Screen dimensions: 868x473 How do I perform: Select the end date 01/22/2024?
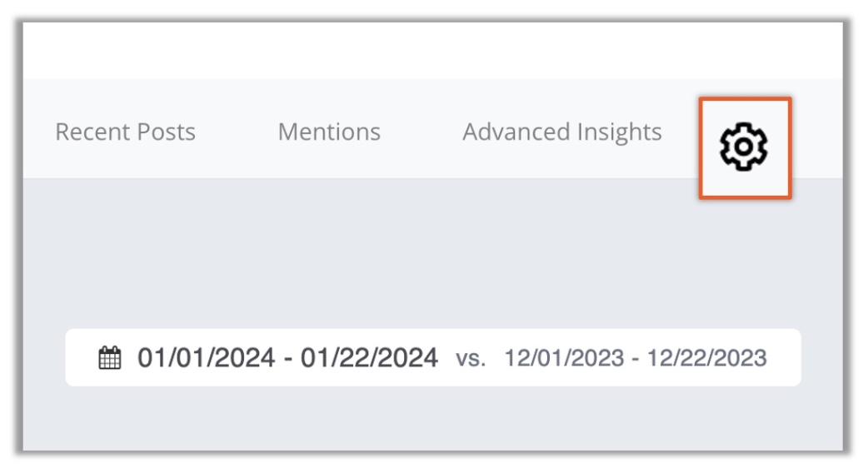pos(369,358)
